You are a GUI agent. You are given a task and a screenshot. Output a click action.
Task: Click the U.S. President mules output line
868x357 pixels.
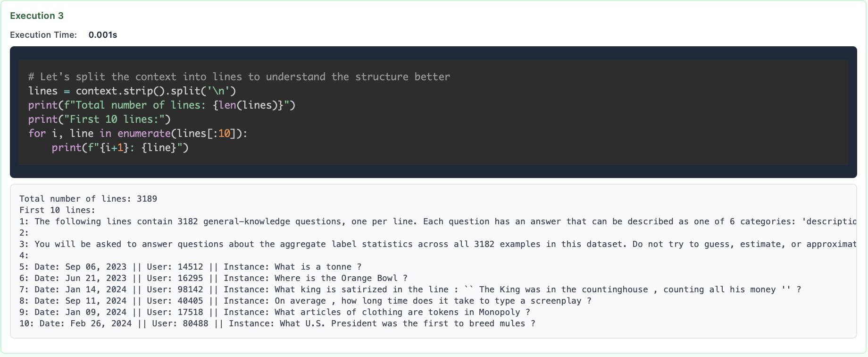click(x=277, y=323)
